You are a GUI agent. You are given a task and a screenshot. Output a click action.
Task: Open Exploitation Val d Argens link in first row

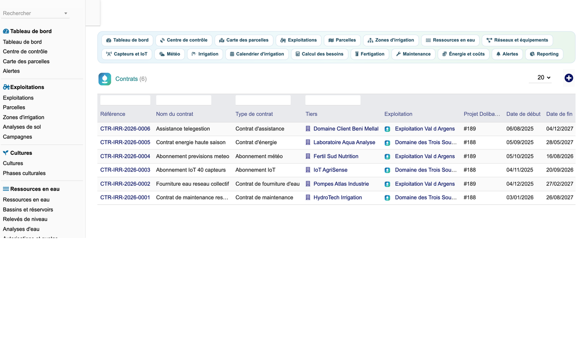tap(425, 129)
